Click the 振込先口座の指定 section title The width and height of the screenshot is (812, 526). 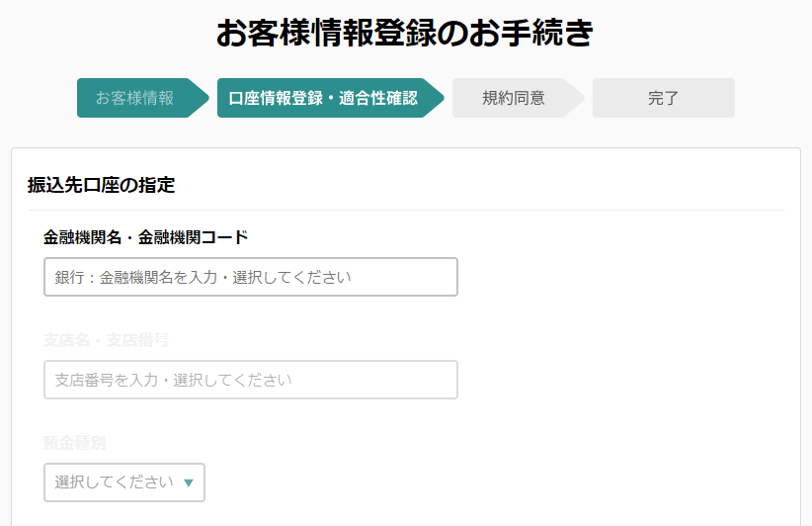(x=101, y=185)
